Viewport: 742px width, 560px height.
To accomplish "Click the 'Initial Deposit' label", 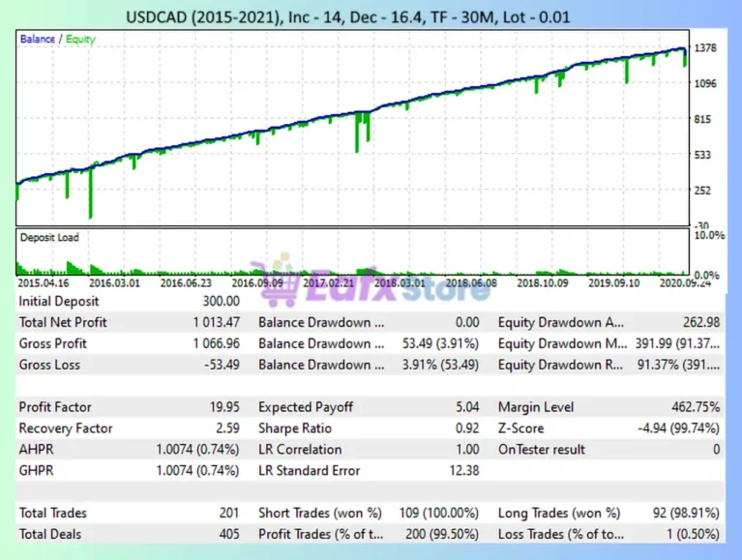I will pos(59,302).
